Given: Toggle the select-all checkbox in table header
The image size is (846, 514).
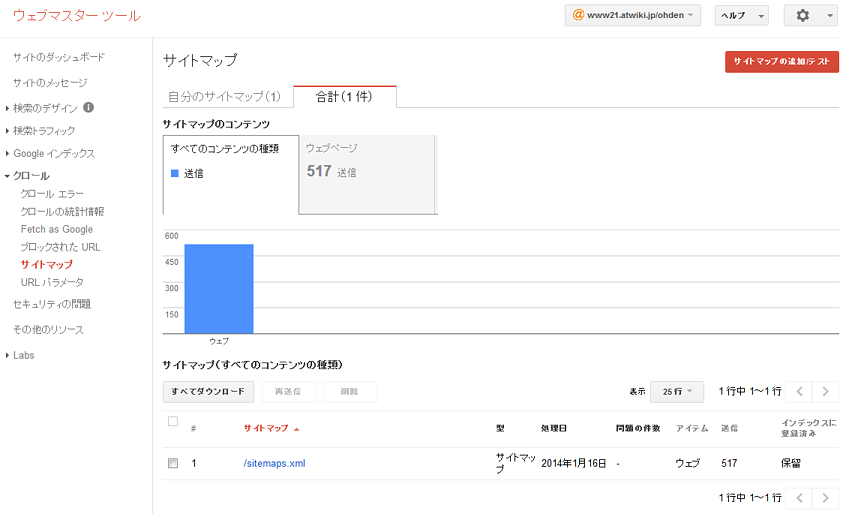Looking at the screenshot, I should pyautogui.click(x=173, y=421).
